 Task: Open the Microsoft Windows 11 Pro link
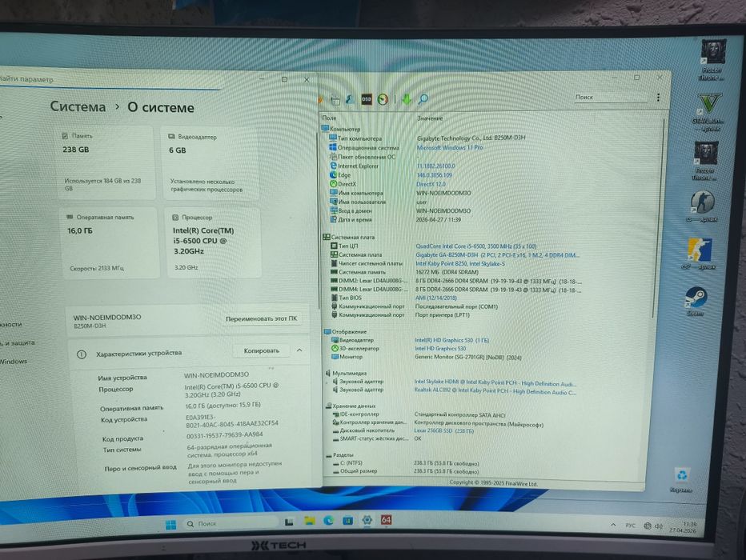point(450,148)
